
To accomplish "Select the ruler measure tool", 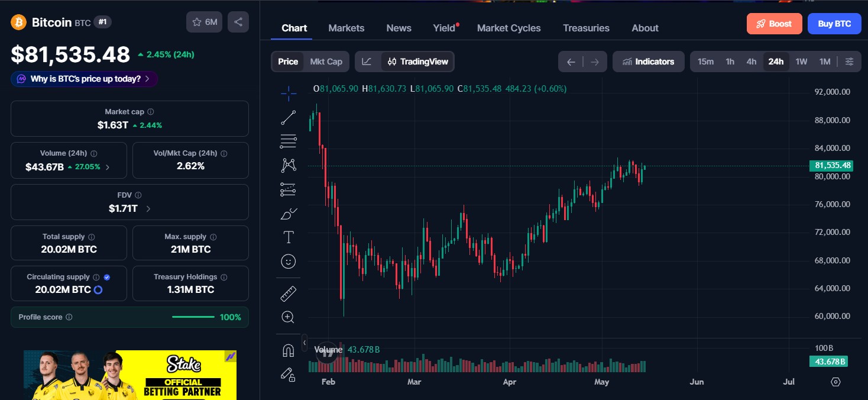I will click(x=289, y=293).
